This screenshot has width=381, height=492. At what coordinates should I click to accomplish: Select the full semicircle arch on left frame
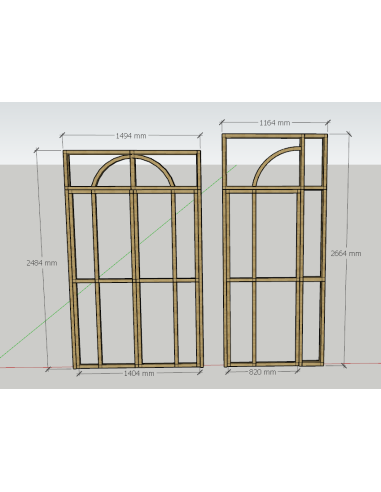133,171
